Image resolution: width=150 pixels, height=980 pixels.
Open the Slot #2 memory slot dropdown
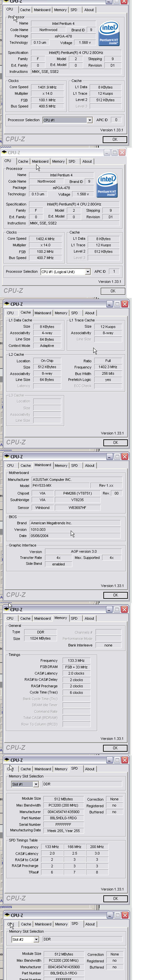37,939
